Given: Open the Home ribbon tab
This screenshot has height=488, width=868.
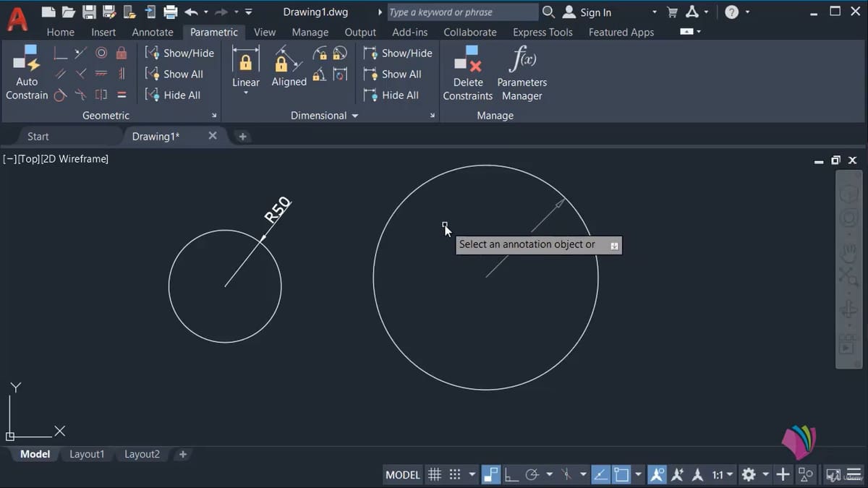Looking at the screenshot, I should click(60, 32).
